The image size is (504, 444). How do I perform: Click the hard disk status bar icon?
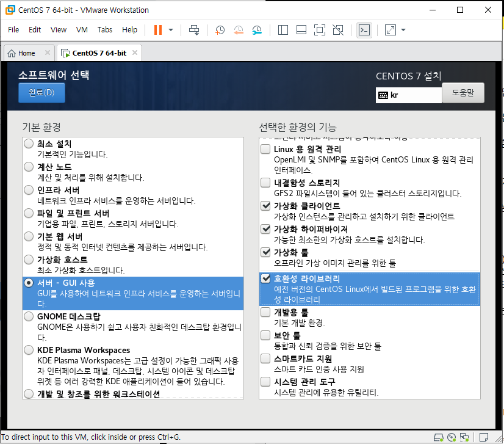[x=439, y=437]
